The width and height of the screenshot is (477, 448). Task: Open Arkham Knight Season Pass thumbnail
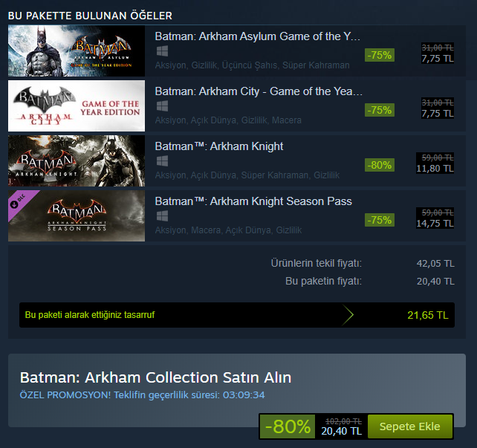pyautogui.click(x=77, y=215)
